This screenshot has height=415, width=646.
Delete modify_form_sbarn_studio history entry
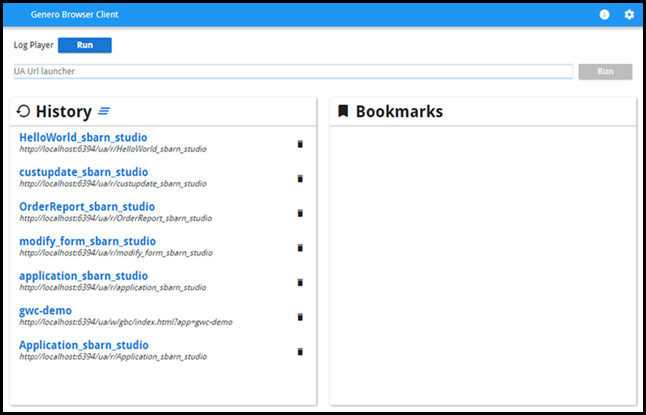(x=299, y=247)
